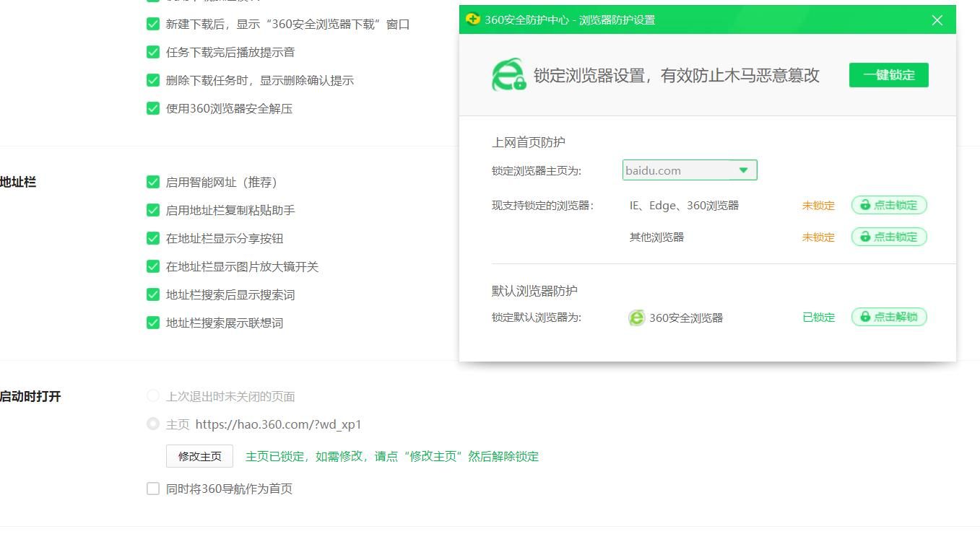Click the 上网首页防护 section heading
The height and width of the screenshot is (547, 980).
pos(529,142)
